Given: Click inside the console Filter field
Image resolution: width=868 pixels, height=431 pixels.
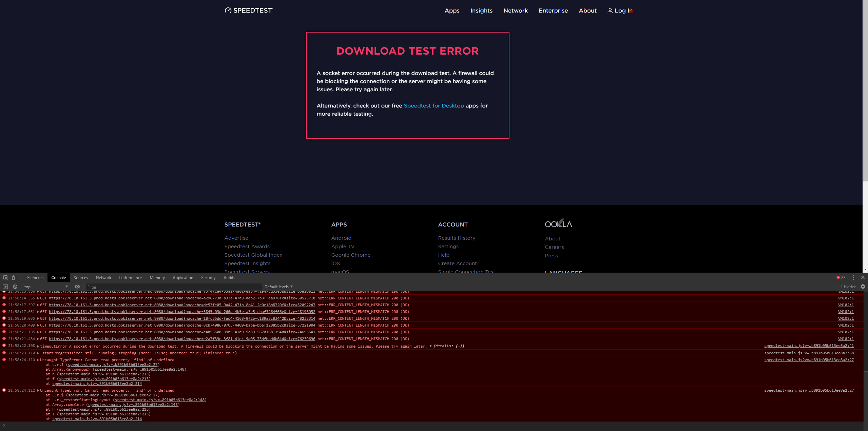Looking at the screenshot, I should [x=173, y=287].
